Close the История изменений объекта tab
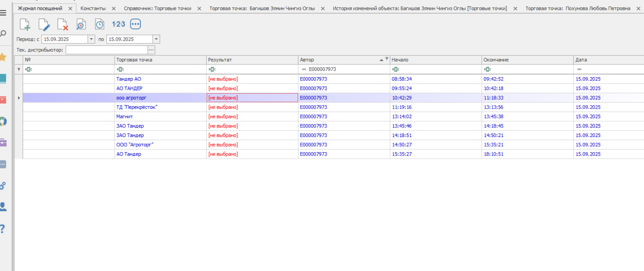This screenshot has height=271, width=644. 515,8
